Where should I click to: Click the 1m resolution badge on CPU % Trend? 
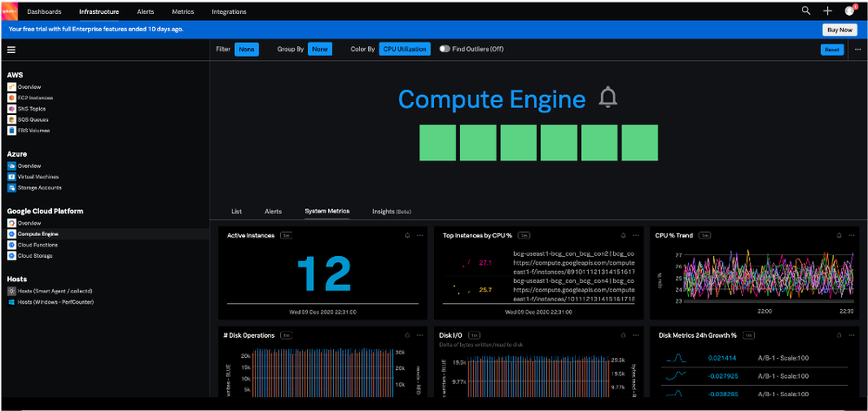tap(704, 235)
